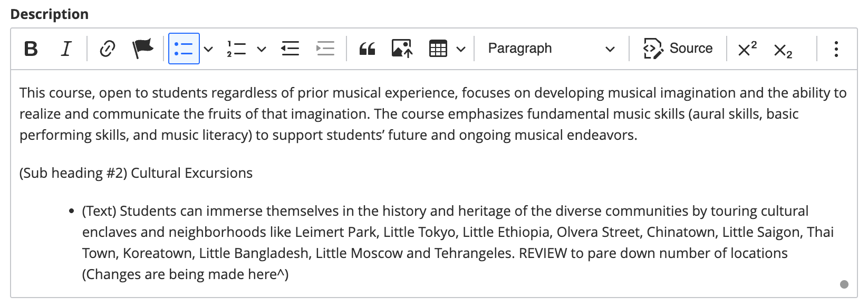Screen dimensions: 868x306
Task: Insert a block quote
Action: [367, 49]
